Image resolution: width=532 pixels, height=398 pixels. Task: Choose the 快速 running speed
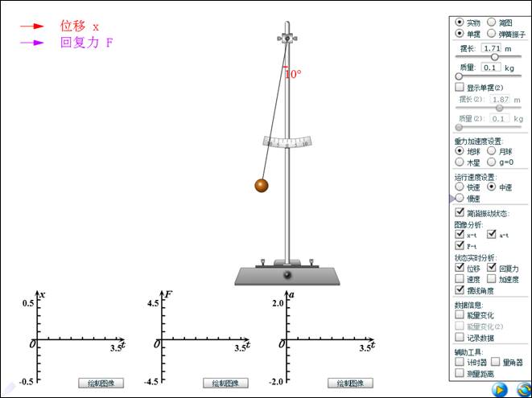[x=460, y=187]
